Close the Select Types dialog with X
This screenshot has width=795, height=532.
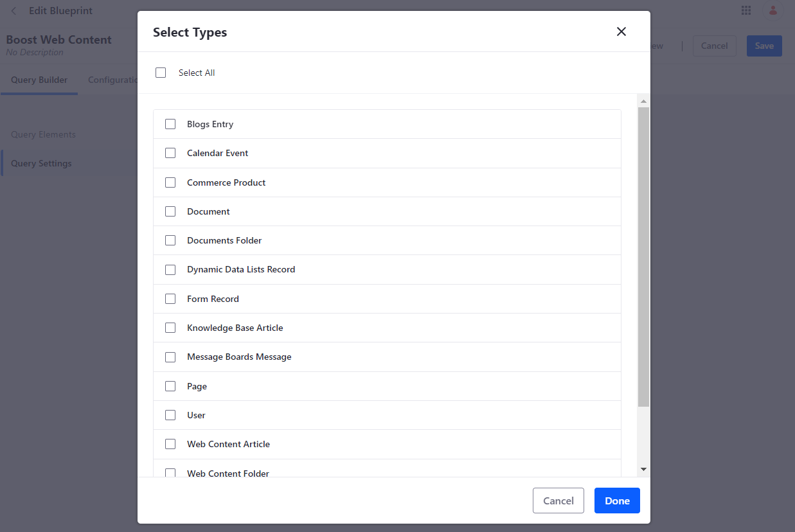(x=621, y=31)
